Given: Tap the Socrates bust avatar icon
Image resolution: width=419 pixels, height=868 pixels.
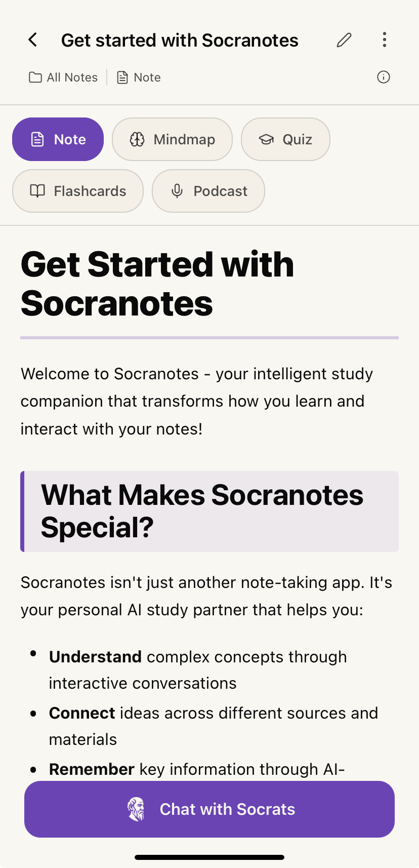Looking at the screenshot, I should [x=136, y=809].
